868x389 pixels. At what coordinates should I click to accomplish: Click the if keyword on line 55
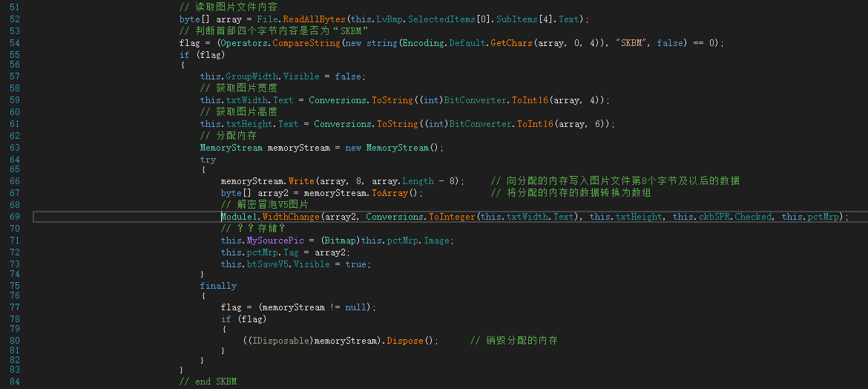(184, 54)
